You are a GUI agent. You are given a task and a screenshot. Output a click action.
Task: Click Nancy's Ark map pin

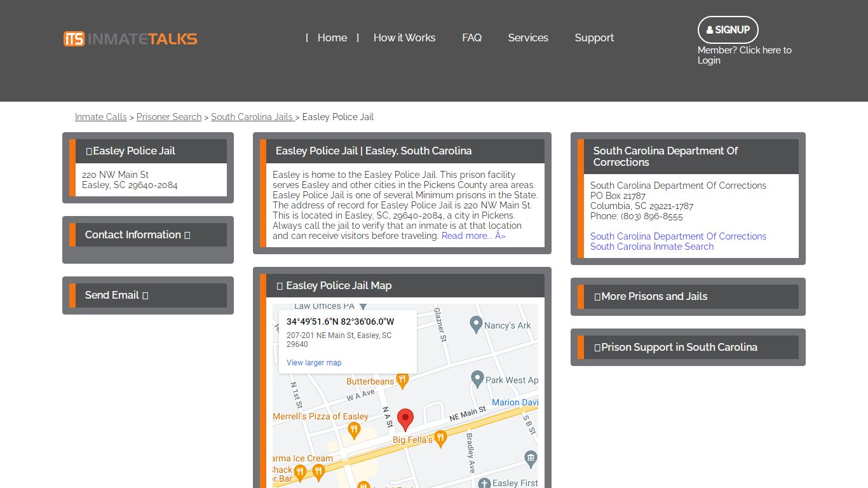[476, 325]
